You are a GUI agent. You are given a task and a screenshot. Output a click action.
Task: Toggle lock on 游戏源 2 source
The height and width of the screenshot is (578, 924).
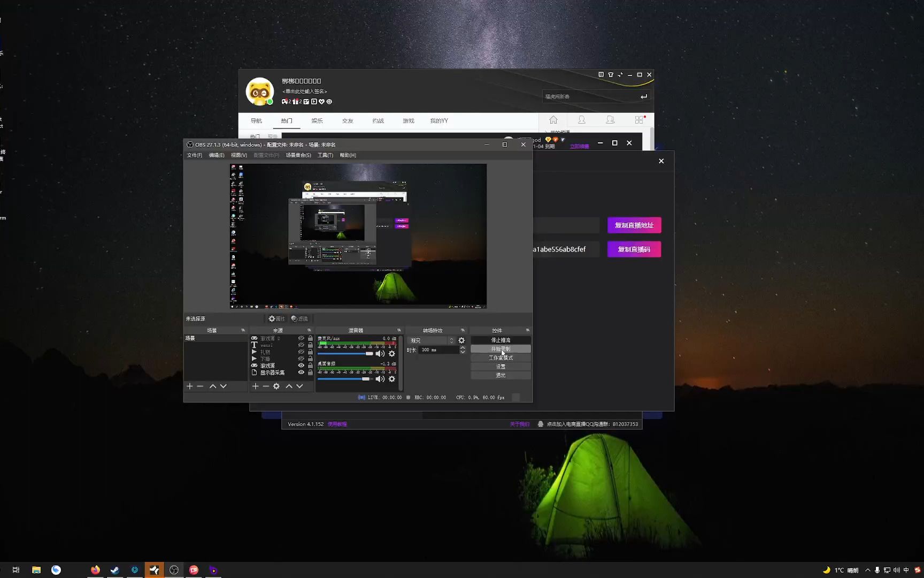(310, 338)
